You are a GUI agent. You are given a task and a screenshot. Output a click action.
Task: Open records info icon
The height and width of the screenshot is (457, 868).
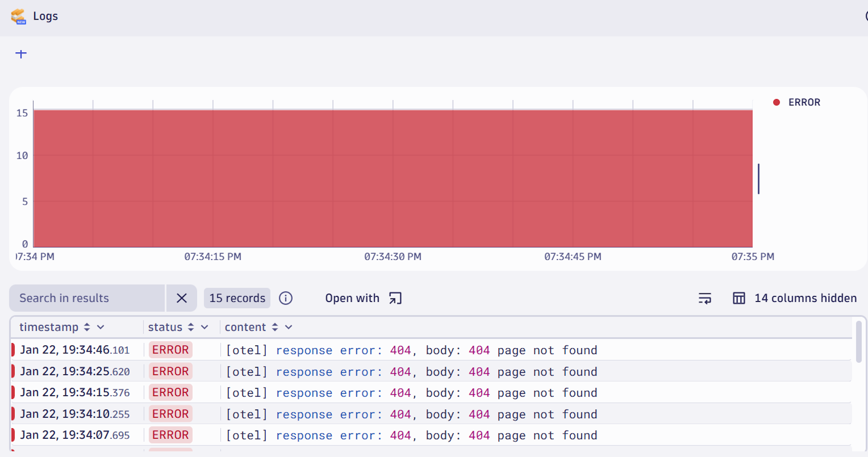[285, 298]
